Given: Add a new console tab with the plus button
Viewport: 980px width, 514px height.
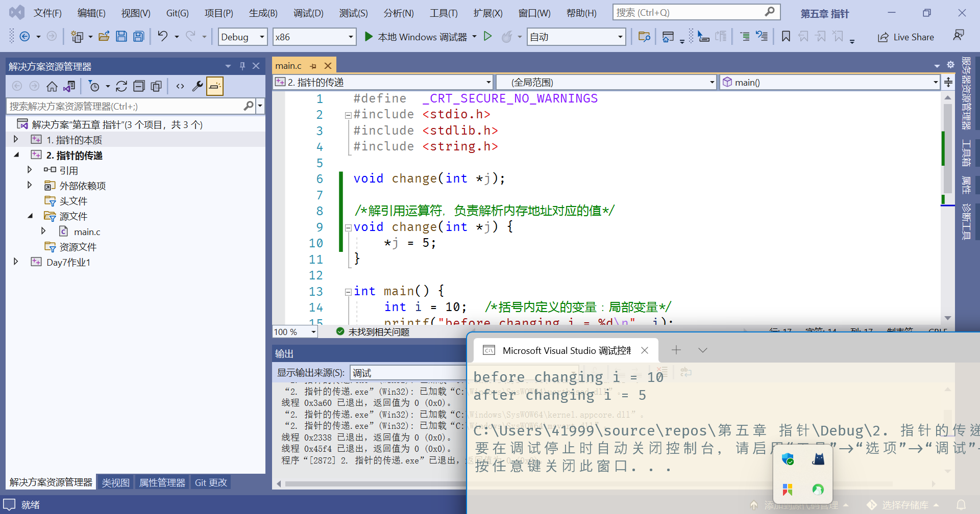Looking at the screenshot, I should pyautogui.click(x=676, y=350).
